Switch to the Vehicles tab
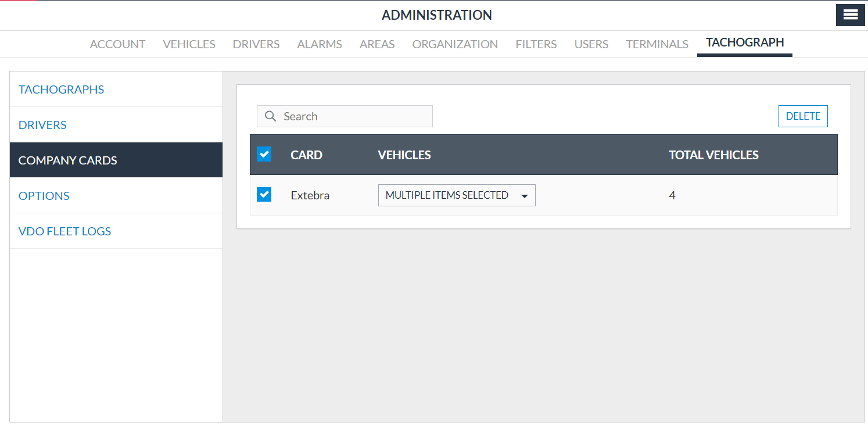Viewport: 868px width, 426px height. click(189, 44)
